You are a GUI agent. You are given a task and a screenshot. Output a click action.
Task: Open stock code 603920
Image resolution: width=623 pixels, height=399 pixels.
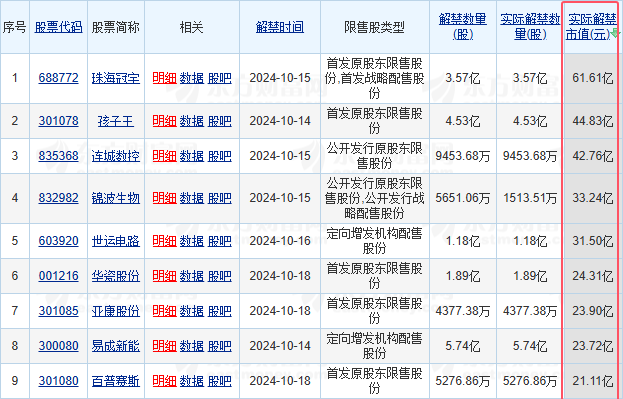click(58, 241)
